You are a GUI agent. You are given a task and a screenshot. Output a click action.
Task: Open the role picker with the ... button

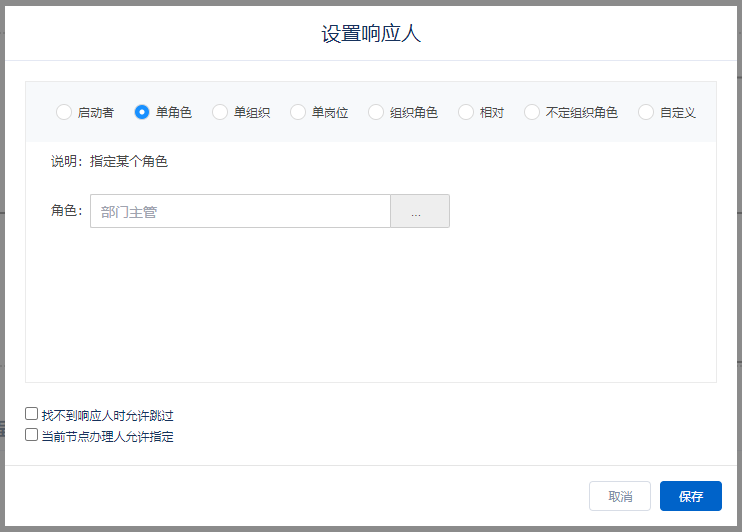click(x=419, y=211)
